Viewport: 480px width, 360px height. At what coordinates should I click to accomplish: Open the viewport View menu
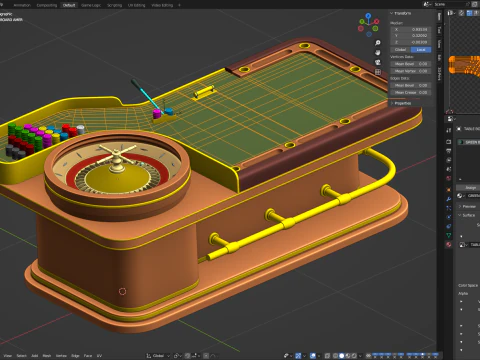click(8, 356)
